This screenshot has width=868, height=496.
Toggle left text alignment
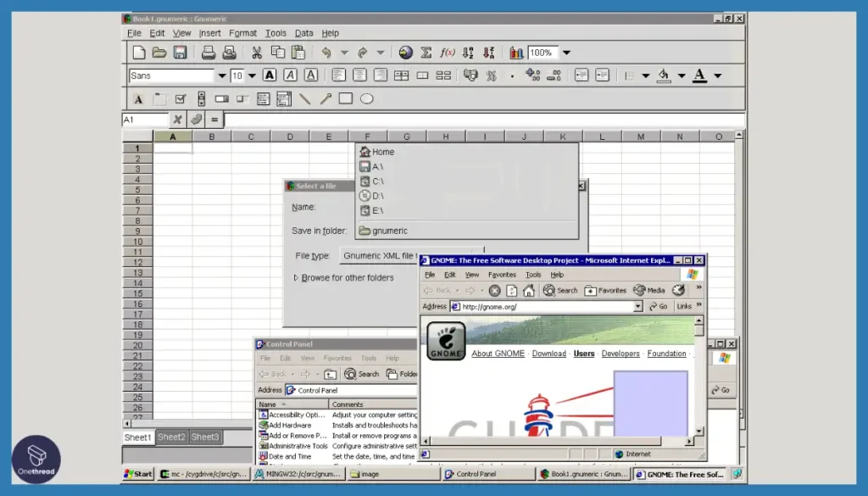click(x=339, y=75)
